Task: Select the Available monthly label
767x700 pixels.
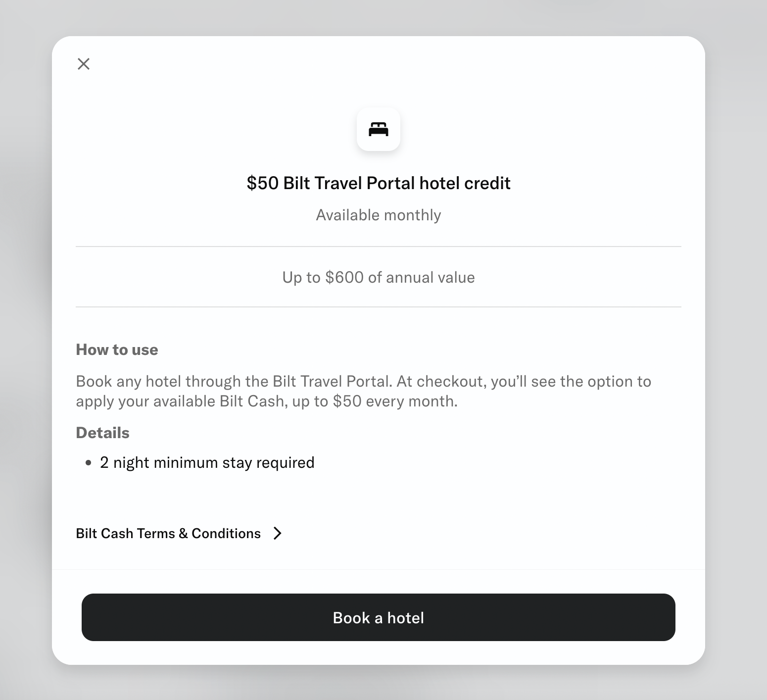Action: (379, 214)
